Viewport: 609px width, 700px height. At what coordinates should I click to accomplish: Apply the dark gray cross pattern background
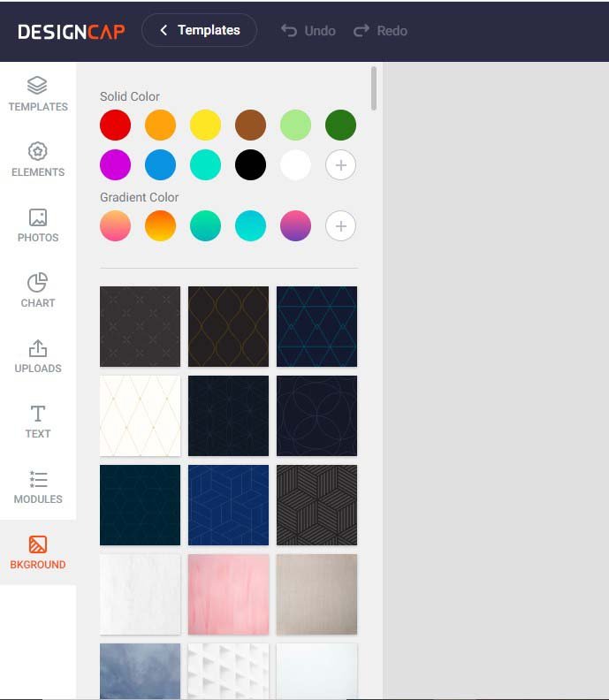click(x=141, y=327)
